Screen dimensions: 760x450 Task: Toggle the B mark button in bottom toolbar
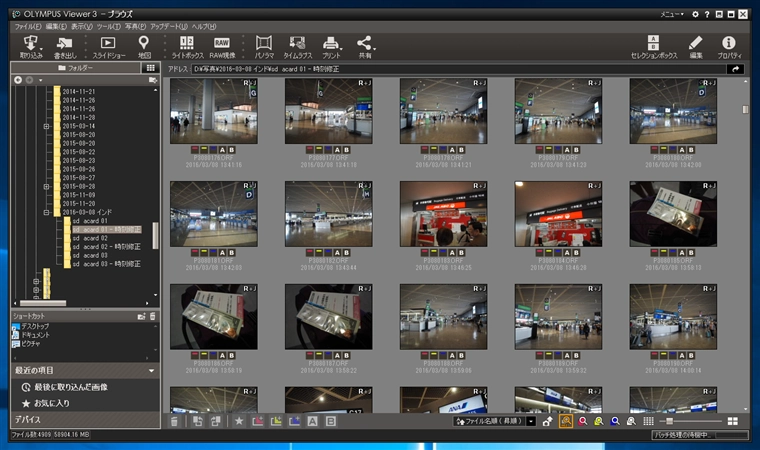pyautogui.click(x=331, y=421)
